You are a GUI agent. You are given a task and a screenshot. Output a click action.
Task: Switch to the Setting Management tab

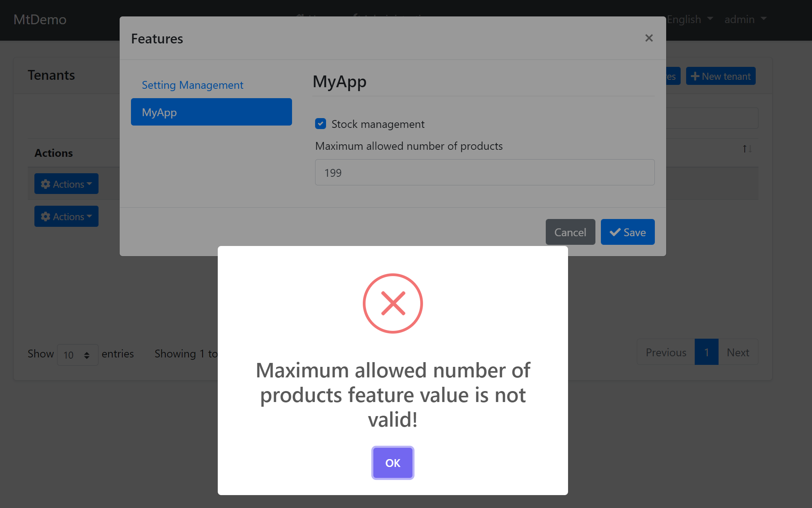pyautogui.click(x=192, y=85)
